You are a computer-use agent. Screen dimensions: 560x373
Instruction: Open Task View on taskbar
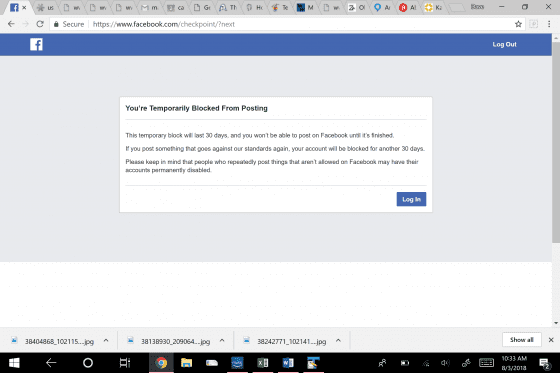[x=125, y=363]
